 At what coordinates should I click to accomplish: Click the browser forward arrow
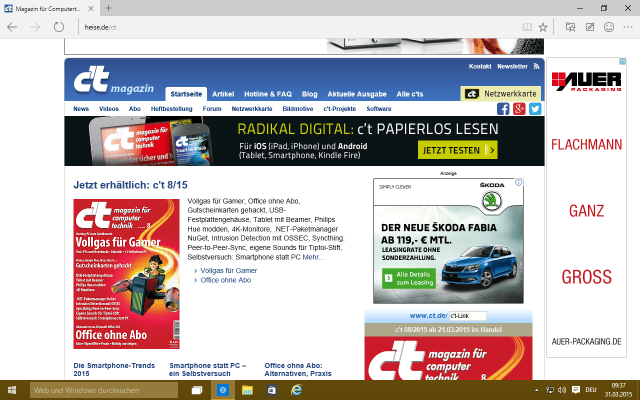(35, 27)
